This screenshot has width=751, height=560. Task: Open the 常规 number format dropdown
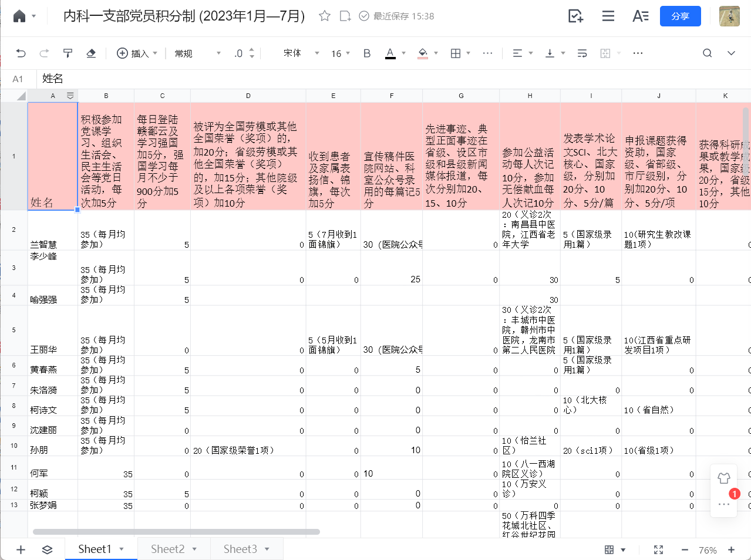[x=197, y=53]
